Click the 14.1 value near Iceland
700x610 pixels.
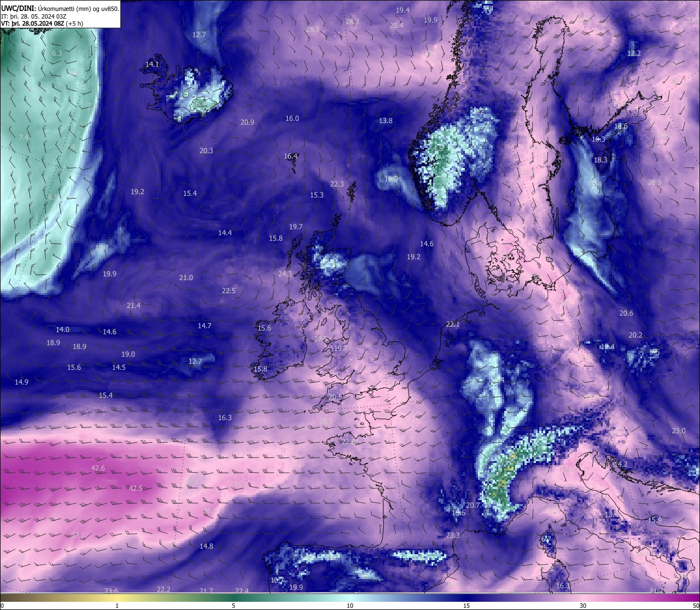click(152, 64)
